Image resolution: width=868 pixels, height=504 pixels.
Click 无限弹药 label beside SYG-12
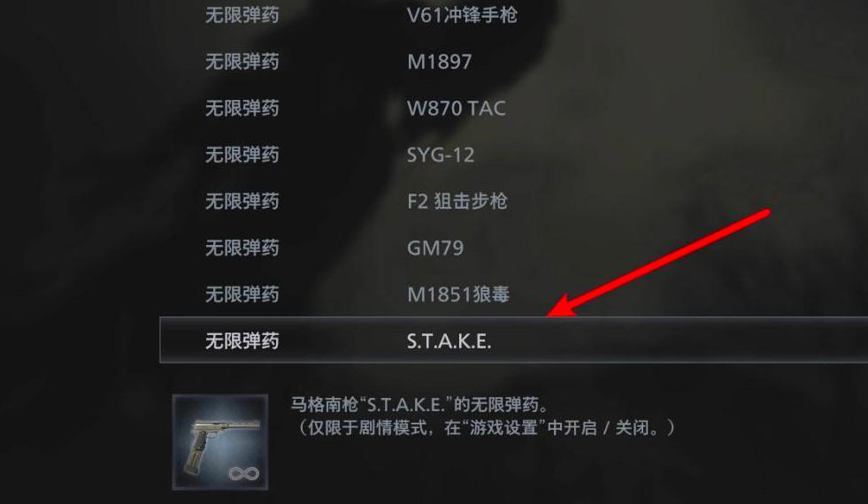point(242,155)
